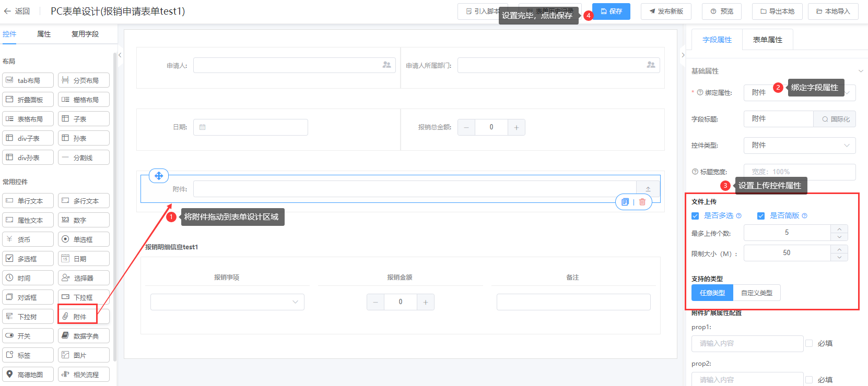
Task: Click person picker icon in 申请人 field
Action: click(x=386, y=65)
